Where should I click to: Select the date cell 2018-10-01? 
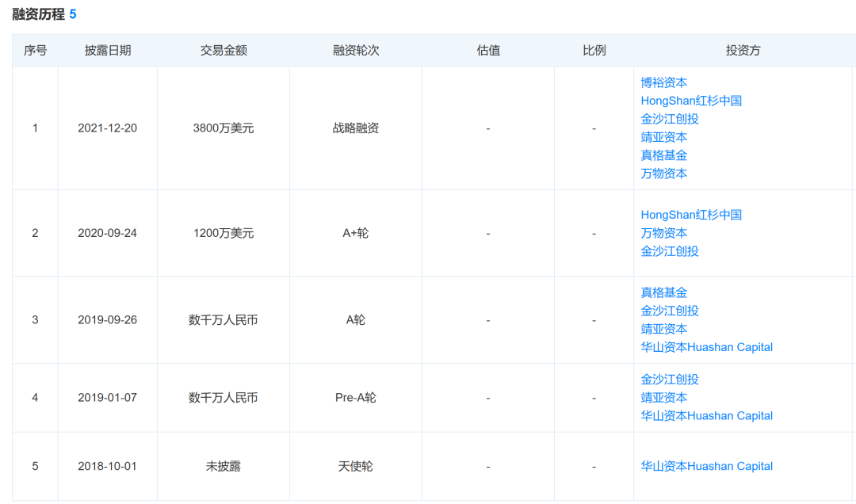pyautogui.click(x=108, y=466)
